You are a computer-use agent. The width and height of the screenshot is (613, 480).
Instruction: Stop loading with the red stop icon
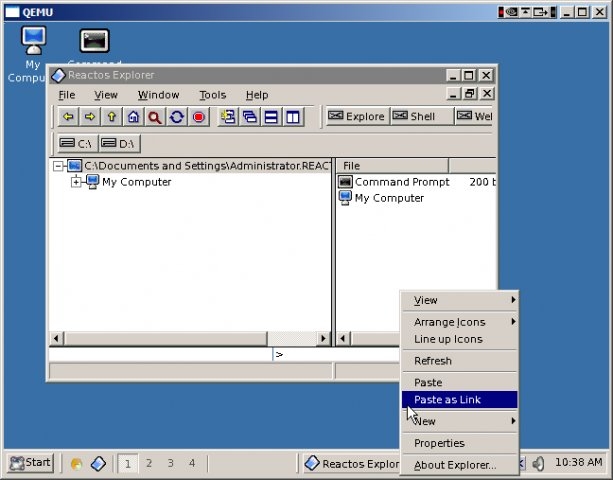(x=199, y=116)
